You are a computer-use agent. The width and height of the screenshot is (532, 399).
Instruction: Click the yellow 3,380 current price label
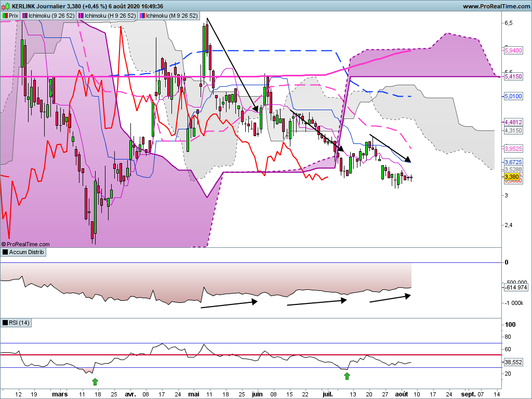512,177
